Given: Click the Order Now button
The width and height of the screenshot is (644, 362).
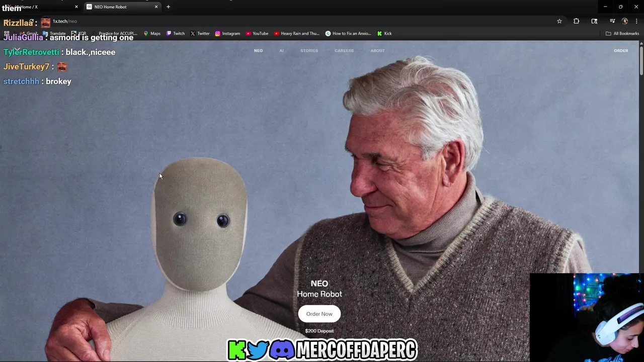Looking at the screenshot, I should click(x=319, y=314).
